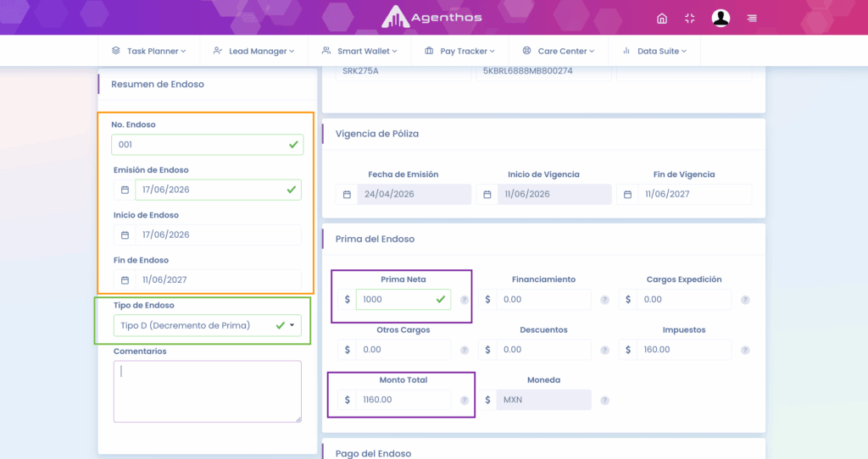Click calendar icon for Fin de Vigencia
Screen dimensions: 868x459
click(x=628, y=195)
